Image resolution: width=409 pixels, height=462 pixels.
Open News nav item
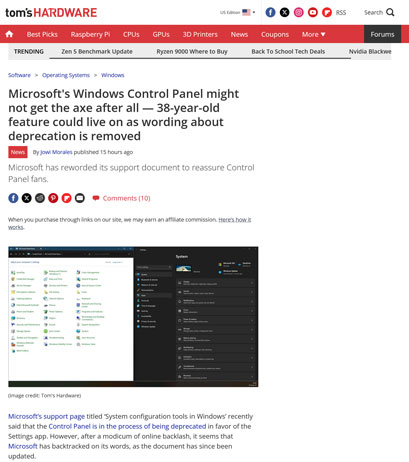coord(239,34)
